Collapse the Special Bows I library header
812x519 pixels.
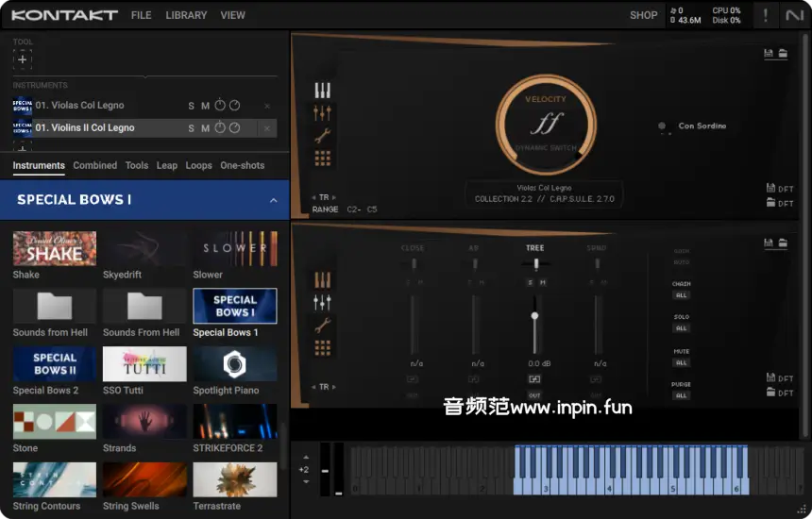tap(273, 200)
